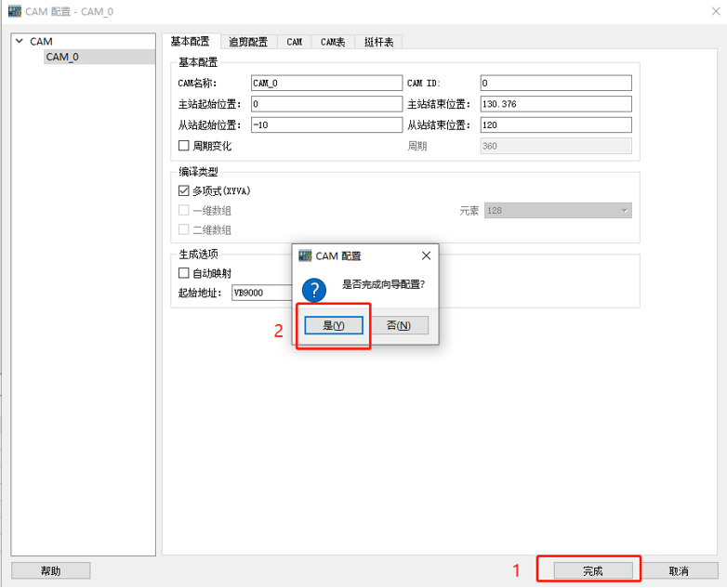Open the 追剪配置 tab
Screen dimensions: 727x588
point(248,42)
